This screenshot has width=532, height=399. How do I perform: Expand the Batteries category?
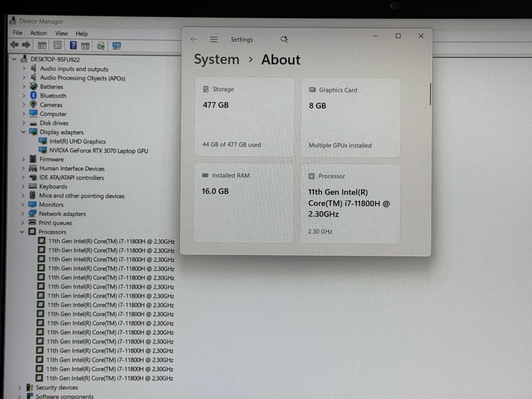(24, 86)
